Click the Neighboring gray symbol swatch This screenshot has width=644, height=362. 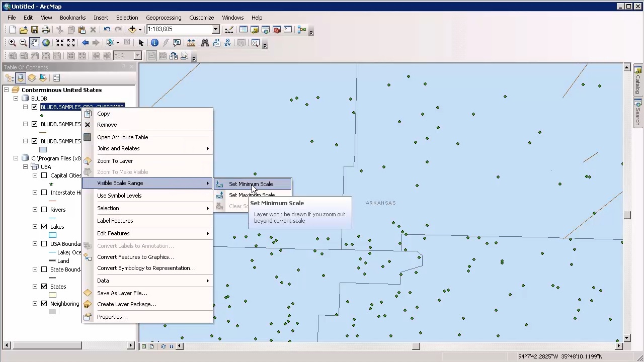click(x=52, y=312)
